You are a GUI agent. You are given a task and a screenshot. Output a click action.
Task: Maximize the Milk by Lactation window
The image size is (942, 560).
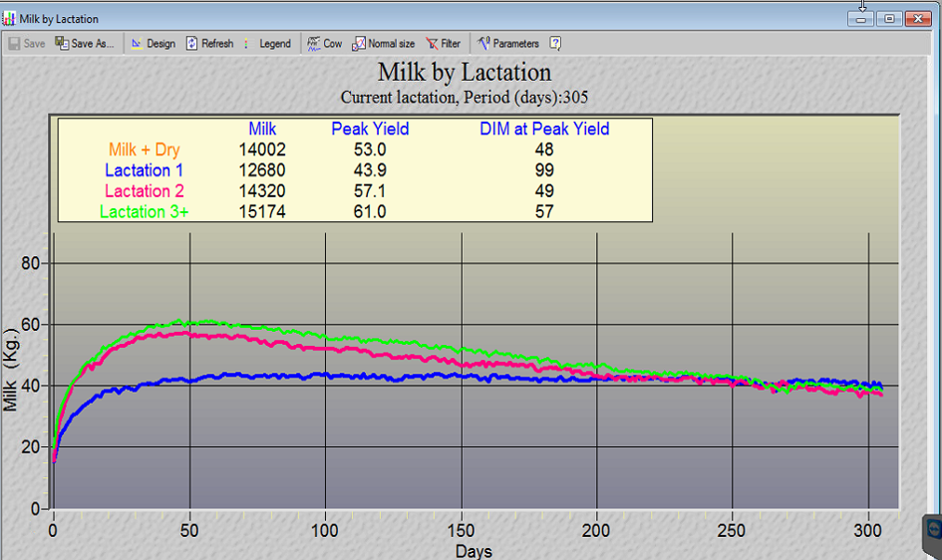(889, 19)
